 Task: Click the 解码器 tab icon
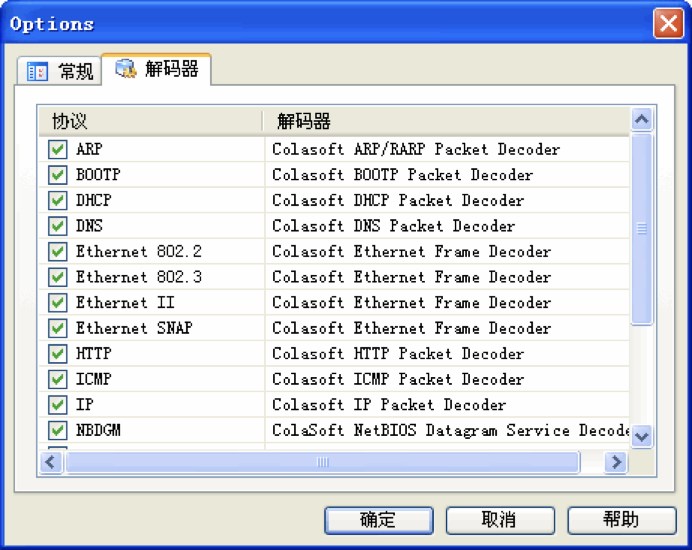(x=126, y=69)
